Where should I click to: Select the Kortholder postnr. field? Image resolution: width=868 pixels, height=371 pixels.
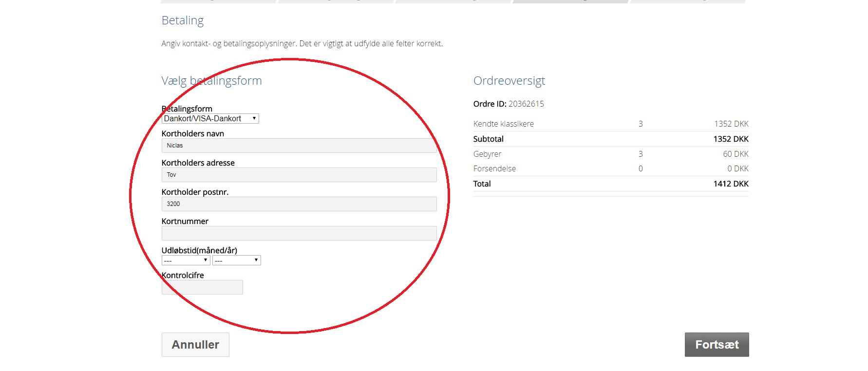pyautogui.click(x=299, y=204)
